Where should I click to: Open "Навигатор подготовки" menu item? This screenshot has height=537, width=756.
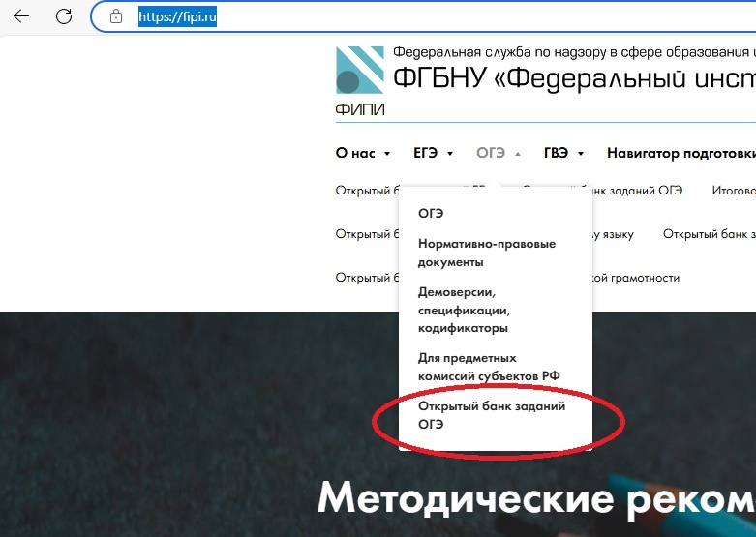[681, 153]
